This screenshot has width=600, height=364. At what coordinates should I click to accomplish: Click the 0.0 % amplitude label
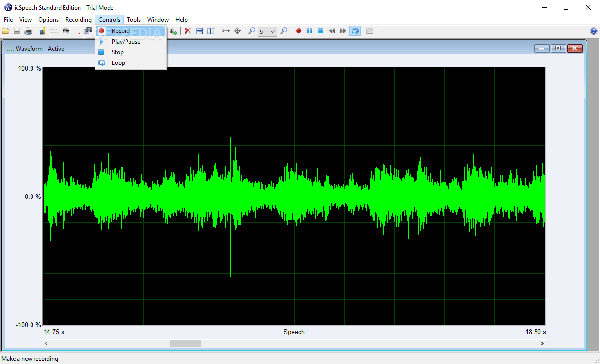point(33,197)
